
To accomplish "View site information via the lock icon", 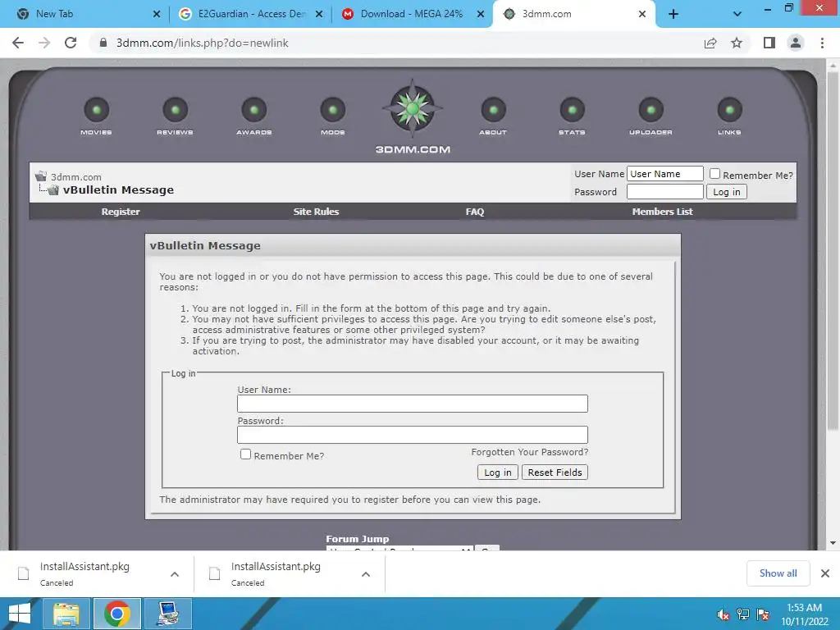I will pyautogui.click(x=103, y=43).
